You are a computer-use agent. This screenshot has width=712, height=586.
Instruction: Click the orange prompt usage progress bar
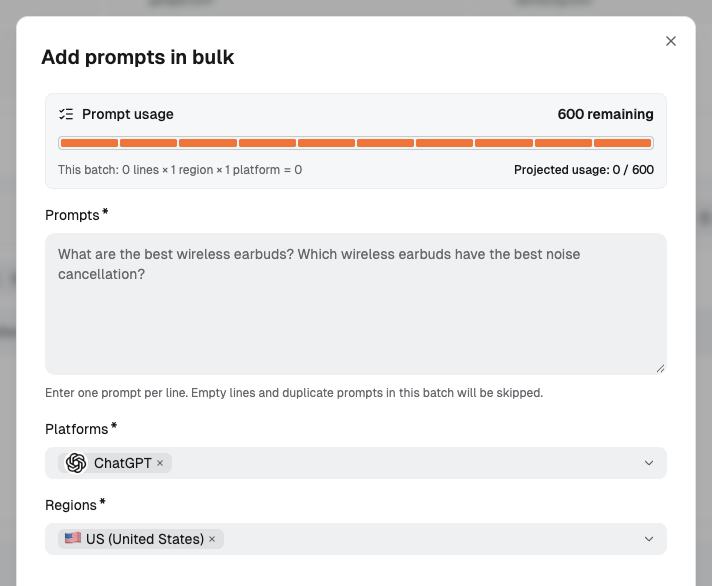(x=356, y=143)
